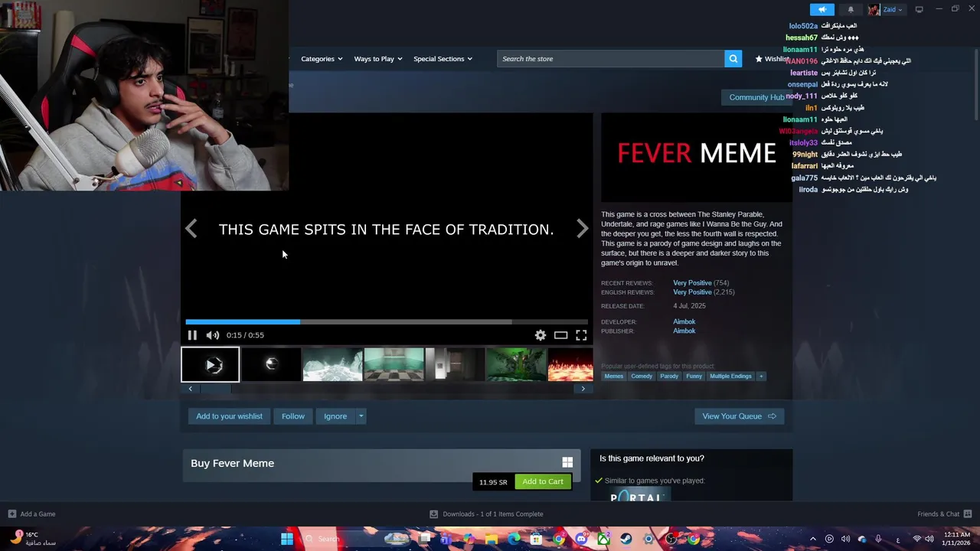The width and height of the screenshot is (980, 551).
Task: Open the video settings gear
Action: (x=541, y=335)
